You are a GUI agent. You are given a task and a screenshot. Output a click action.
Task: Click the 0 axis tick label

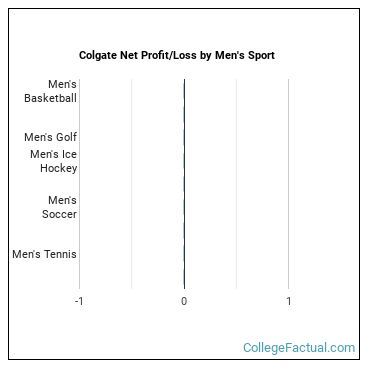pos(184,301)
